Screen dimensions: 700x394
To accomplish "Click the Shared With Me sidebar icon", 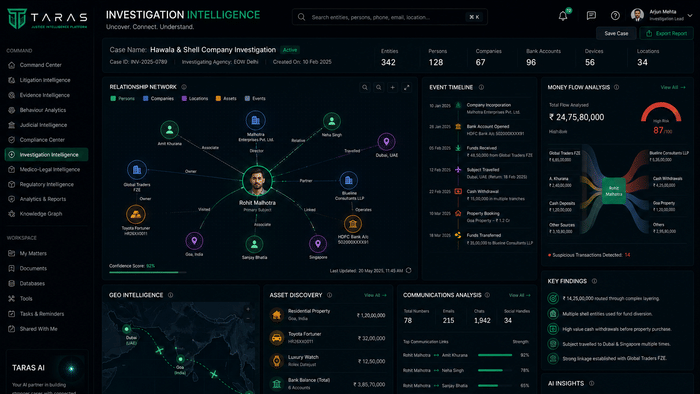I will [12, 329].
